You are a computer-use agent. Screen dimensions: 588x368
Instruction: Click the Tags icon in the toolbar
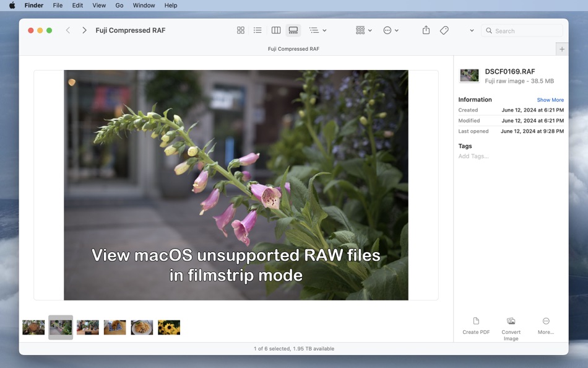[x=444, y=30]
